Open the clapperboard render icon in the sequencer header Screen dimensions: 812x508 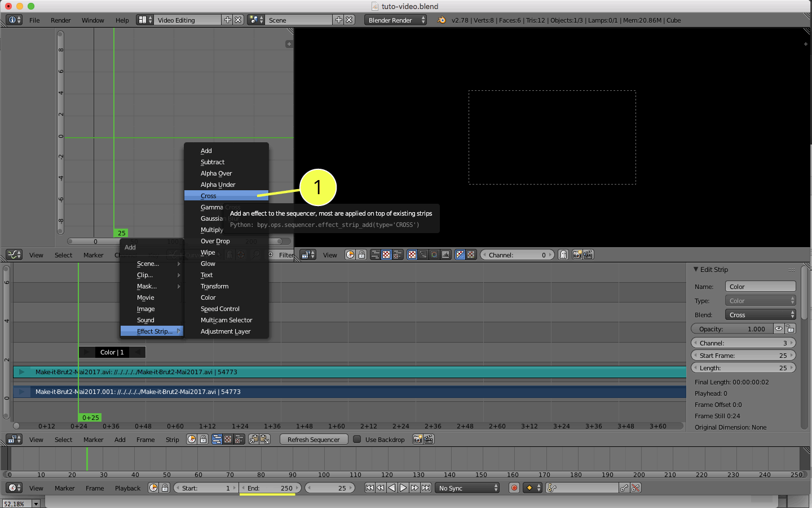click(x=588, y=255)
